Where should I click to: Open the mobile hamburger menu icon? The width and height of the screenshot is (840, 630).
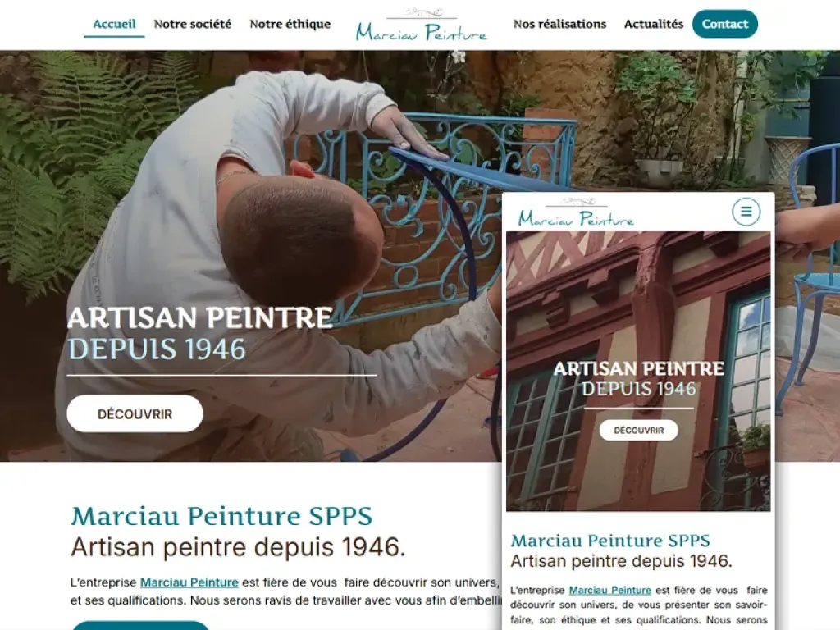tap(746, 212)
